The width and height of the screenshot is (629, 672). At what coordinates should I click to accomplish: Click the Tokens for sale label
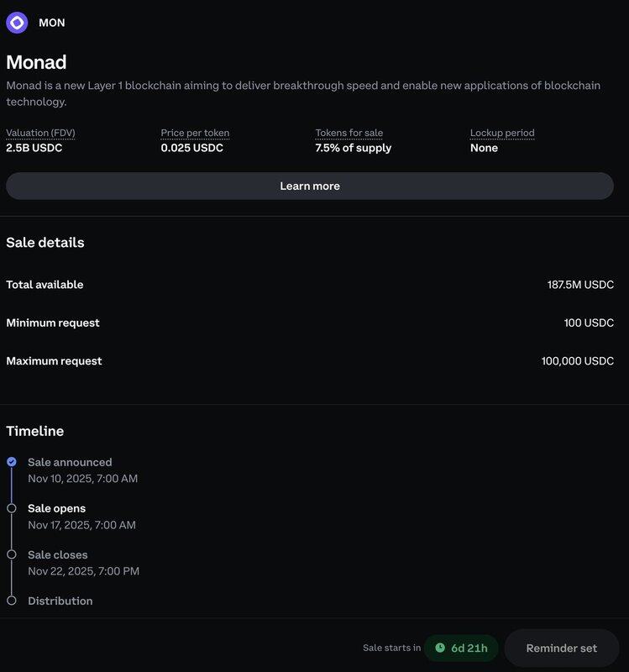click(x=349, y=133)
